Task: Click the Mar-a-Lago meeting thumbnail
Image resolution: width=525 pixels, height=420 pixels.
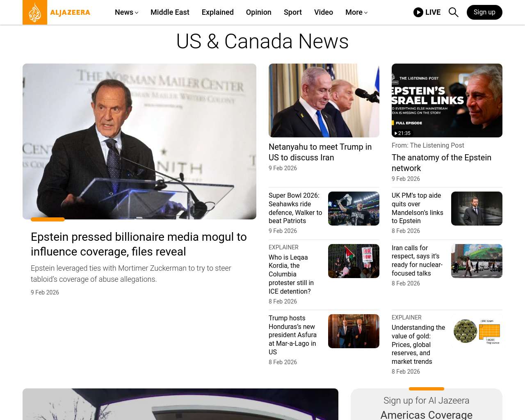Action: (x=354, y=331)
